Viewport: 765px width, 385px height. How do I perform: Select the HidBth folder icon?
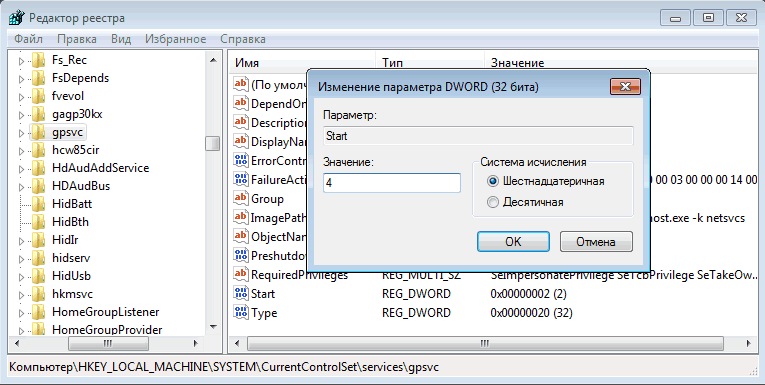pos(39,223)
